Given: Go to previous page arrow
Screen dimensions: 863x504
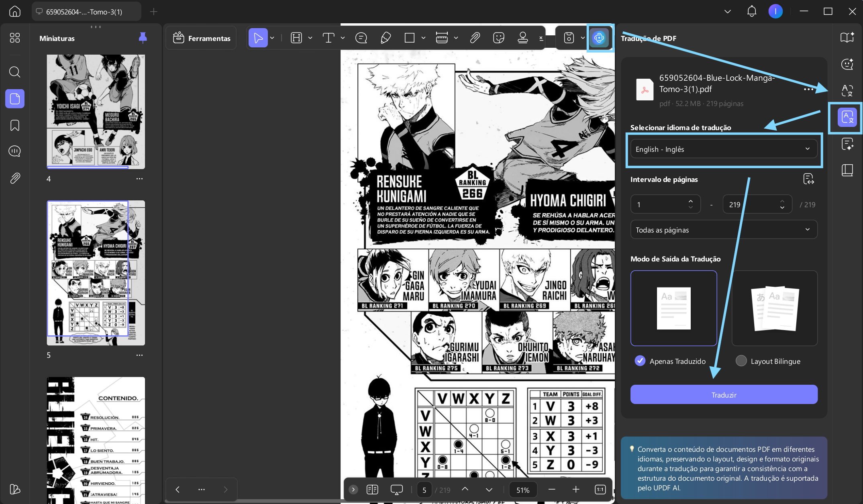Looking at the screenshot, I should tap(465, 489).
